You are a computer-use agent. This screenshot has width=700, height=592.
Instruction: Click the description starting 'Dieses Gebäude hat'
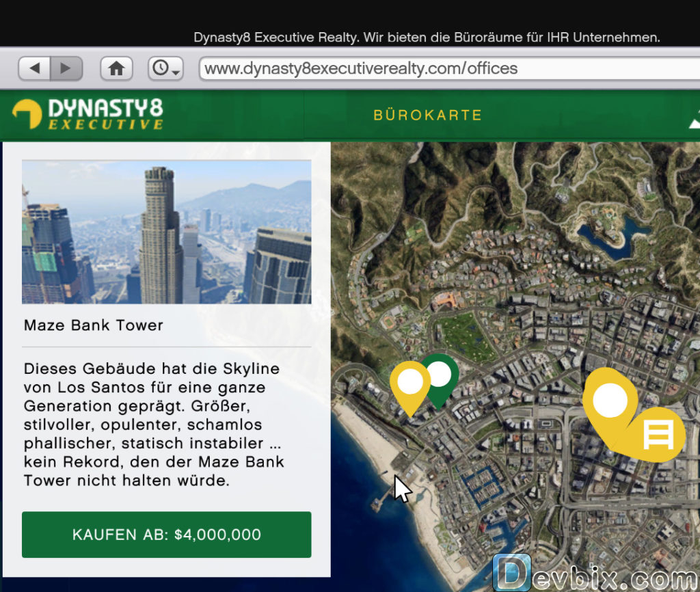point(154,424)
